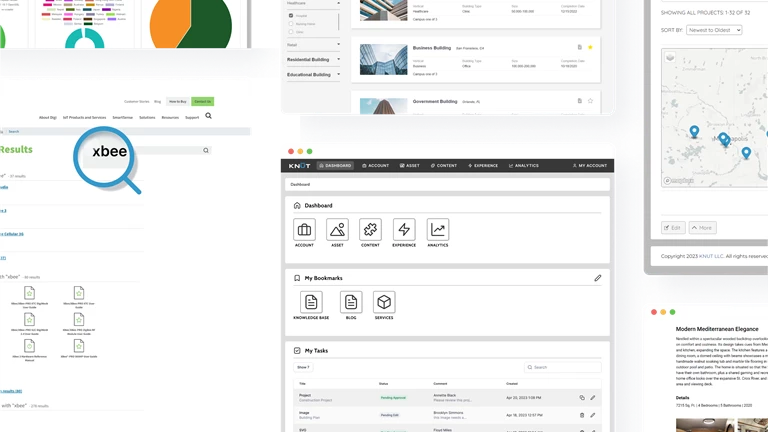Copy the Construction Project task row
Viewport: 768px width, 432px height.
582,398
